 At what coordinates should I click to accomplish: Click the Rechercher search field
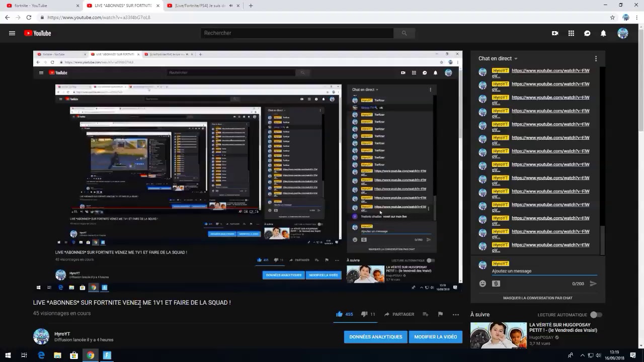pos(297,33)
